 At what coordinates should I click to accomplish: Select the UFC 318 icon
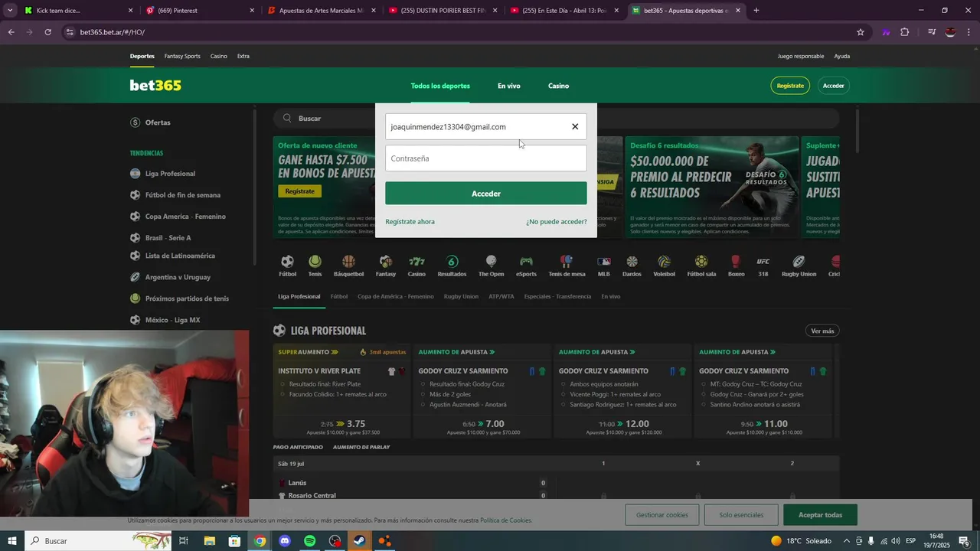(763, 266)
